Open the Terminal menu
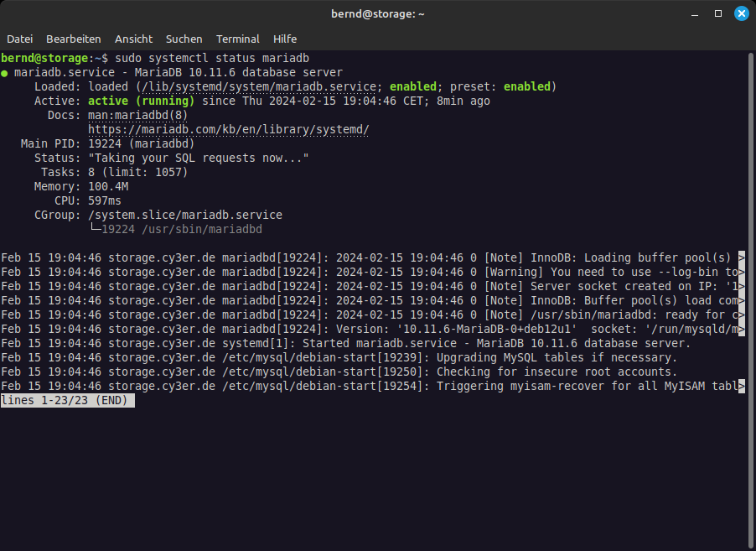Screen dimensions: 756x551 (x=238, y=39)
